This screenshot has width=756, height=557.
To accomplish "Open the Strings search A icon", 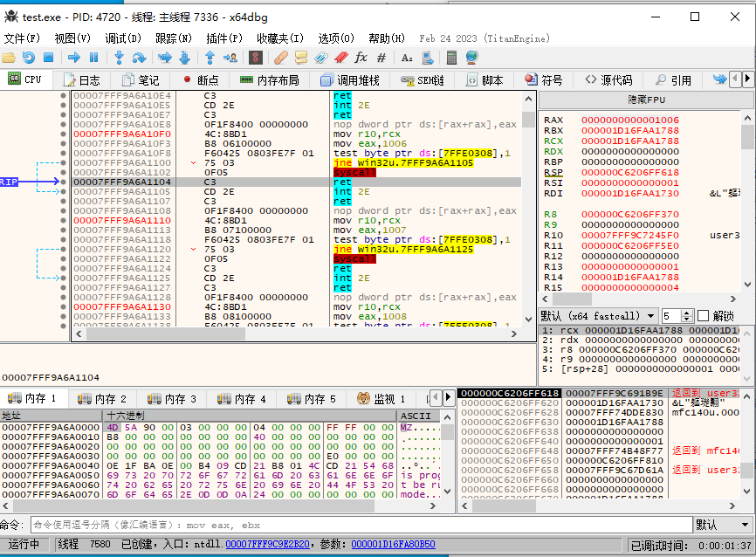I will tap(407, 58).
